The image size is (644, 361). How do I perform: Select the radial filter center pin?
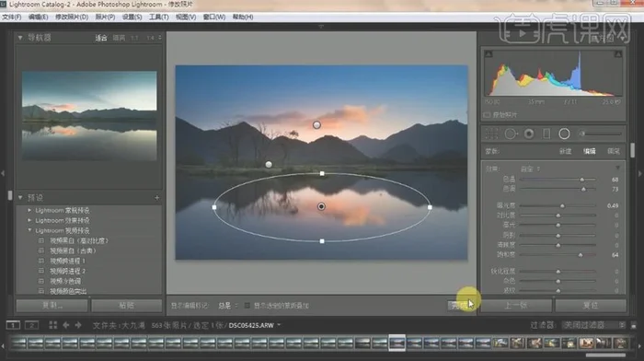click(x=321, y=206)
